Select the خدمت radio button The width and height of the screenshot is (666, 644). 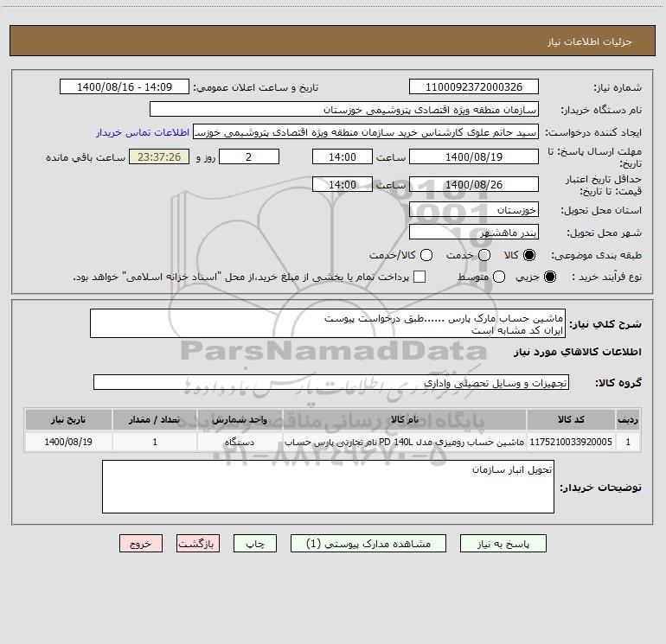tap(484, 255)
